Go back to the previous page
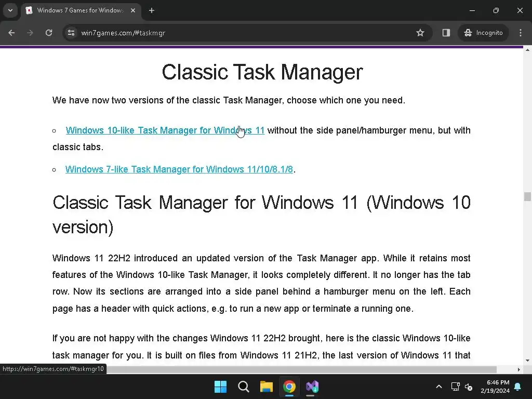The height and width of the screenshot is (399, 532). click(x=11, y=33)
